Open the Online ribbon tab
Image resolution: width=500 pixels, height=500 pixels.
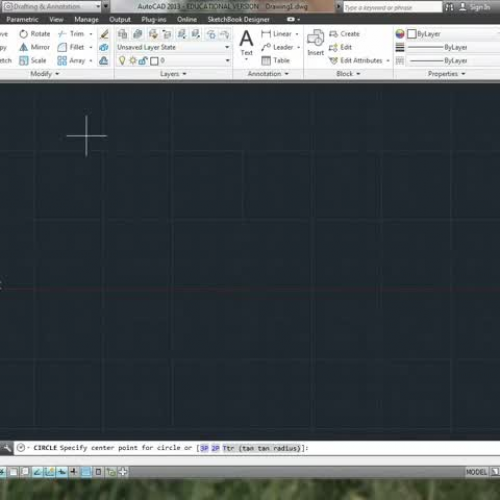[x=187, y=19]
